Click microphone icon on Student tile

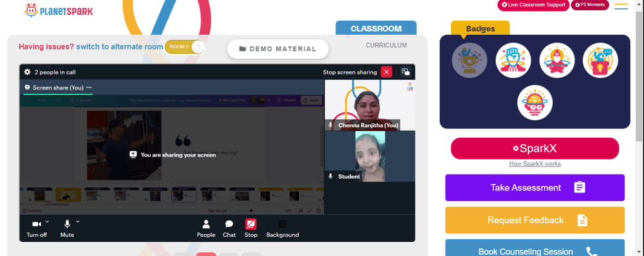coord(330,176)
